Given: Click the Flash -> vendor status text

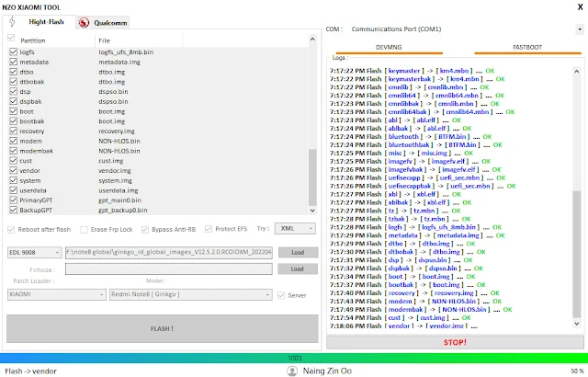Looking at the screenshot, I should click(30, 371).
